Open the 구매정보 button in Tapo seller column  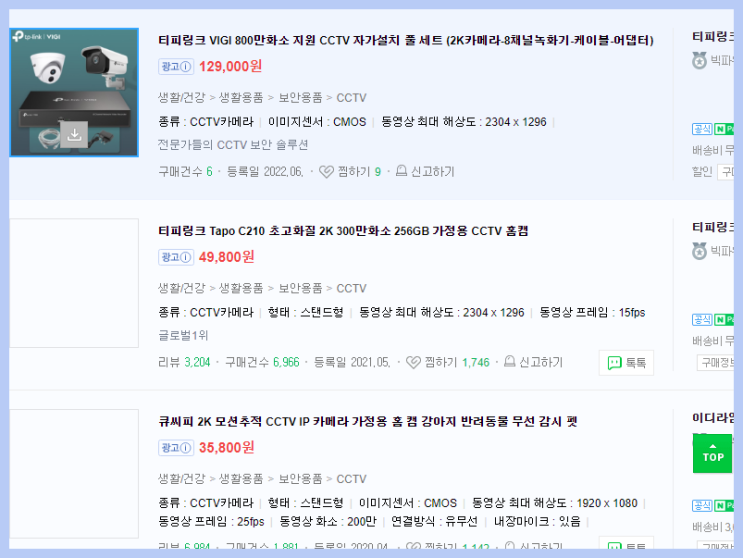[716, 363]
